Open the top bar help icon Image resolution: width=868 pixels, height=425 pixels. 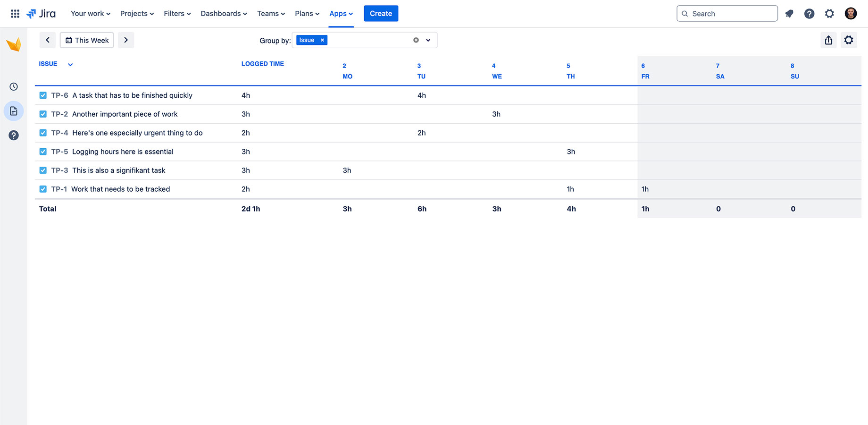click(810, 14)
